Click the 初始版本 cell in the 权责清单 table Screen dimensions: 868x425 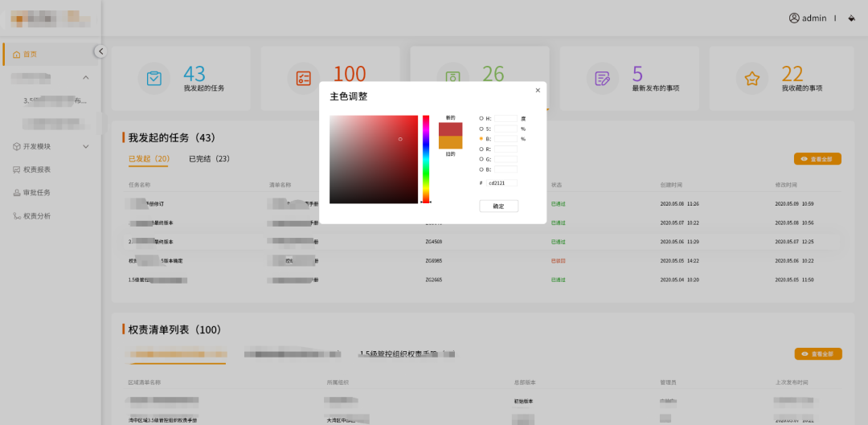525,401
